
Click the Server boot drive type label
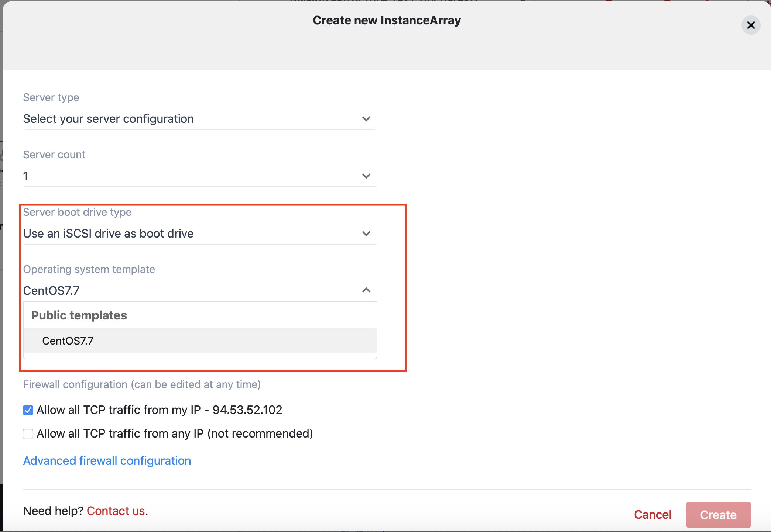click(x=77, y=212)
